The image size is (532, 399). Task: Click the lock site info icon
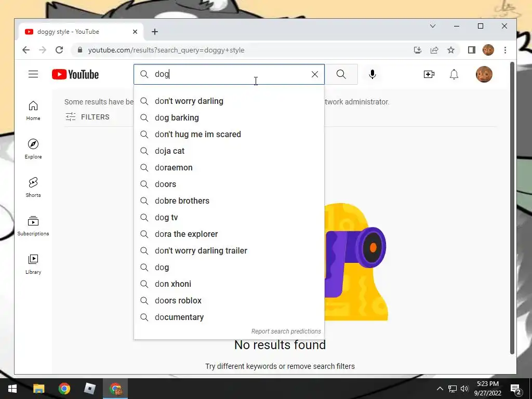click(80, 50)
